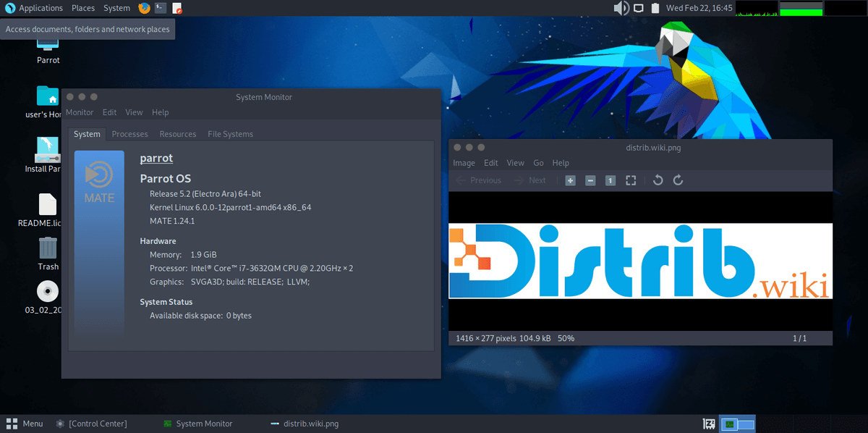Click the CPU load monitor graph applet
Image resolution: width=868 pixels, height=433 pixels.
[x=755, y=8]
